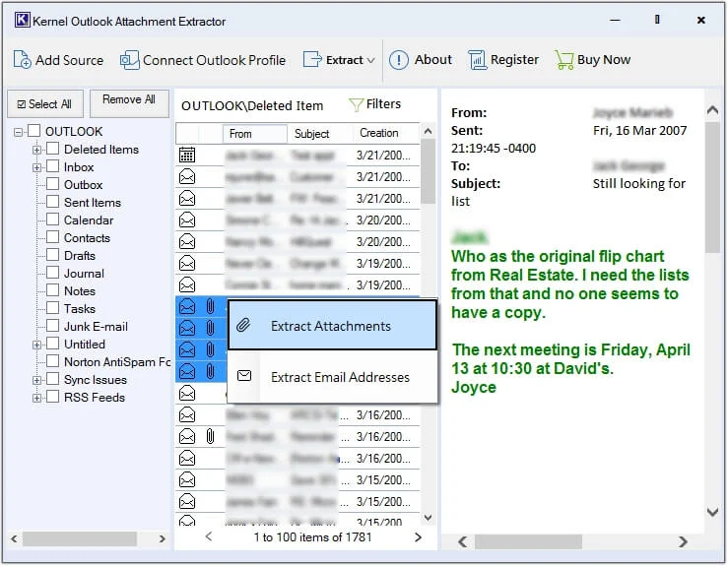Viewport: 728px width, 566px height.
Task: Click the paperclip icon in second 3/16 row
Action: click(x=210, y=436)
